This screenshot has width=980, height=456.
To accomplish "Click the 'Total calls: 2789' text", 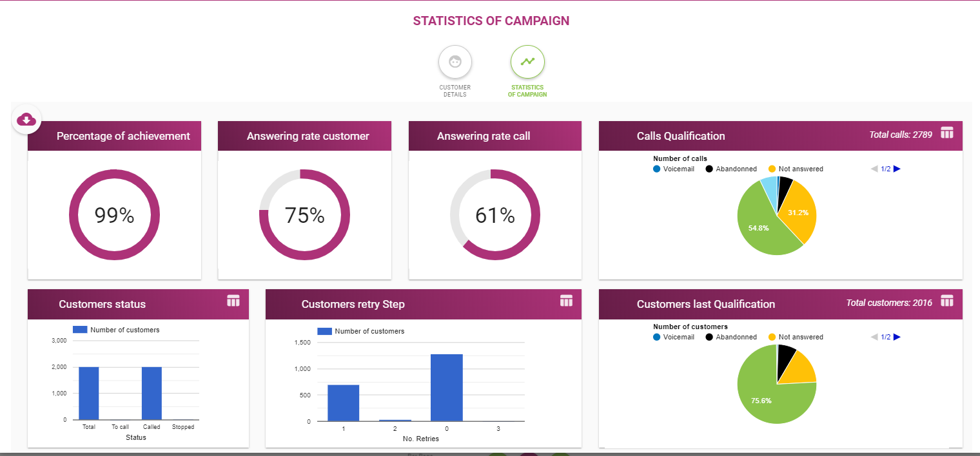I will click(x=900, y=135).
